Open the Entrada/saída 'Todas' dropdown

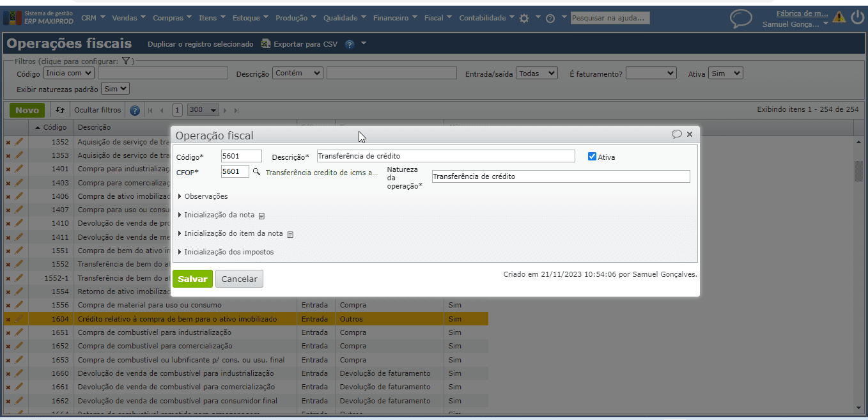coord(537,74)
